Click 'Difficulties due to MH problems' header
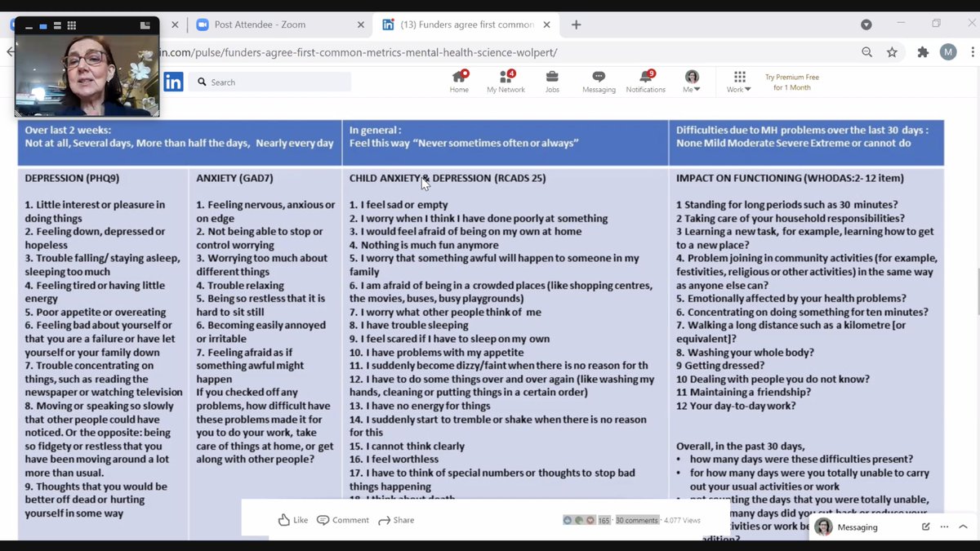 pyautogui.click(x=801, y=130)
